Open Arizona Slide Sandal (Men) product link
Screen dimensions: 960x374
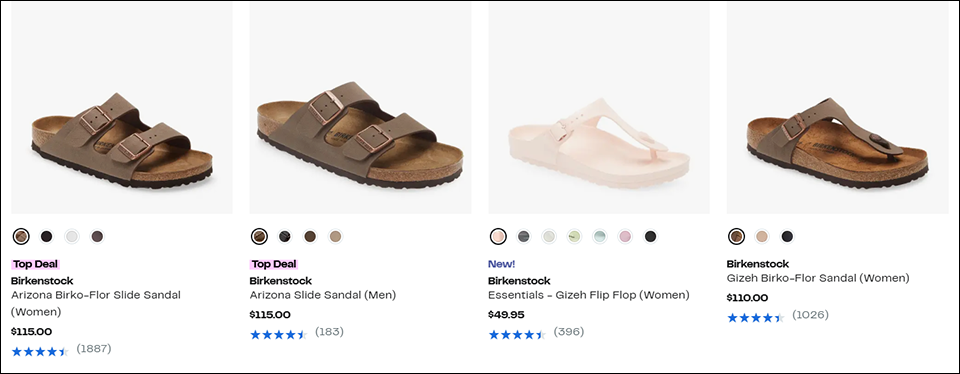323,295
